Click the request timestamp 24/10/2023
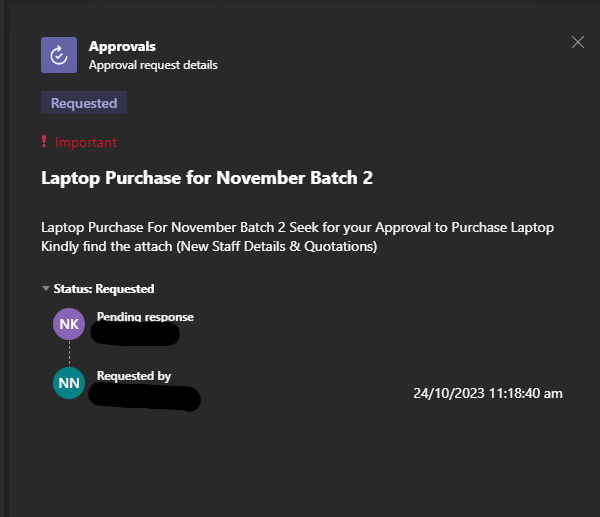Viewport: 600px width, 517px height. click(x=488, y=393)
